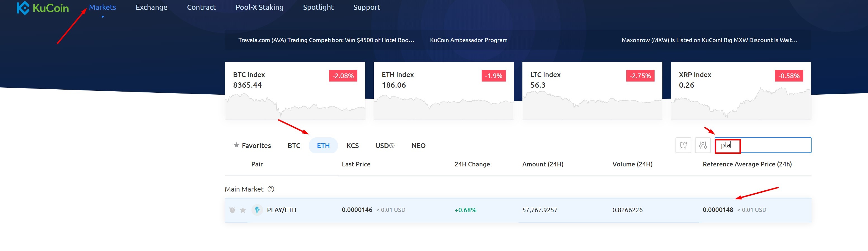The image size is (868, 251).
Task: Sort by Pair column header
Action: click(x=257, y=164)
